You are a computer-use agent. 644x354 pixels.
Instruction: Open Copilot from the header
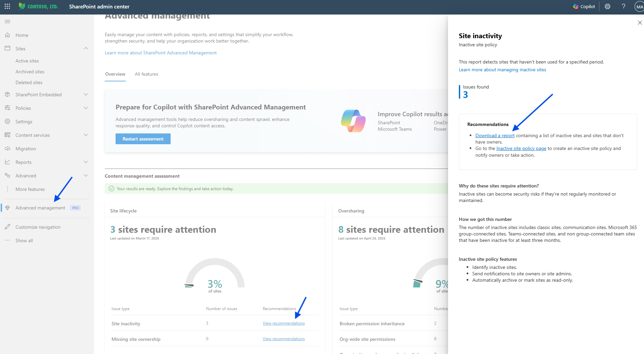coord(584,6)
